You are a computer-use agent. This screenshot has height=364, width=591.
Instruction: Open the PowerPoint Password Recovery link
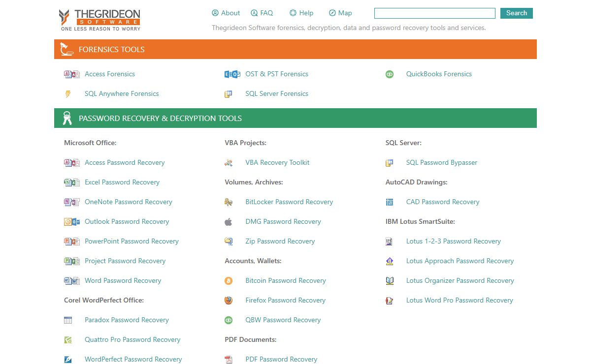pos(131,242)
